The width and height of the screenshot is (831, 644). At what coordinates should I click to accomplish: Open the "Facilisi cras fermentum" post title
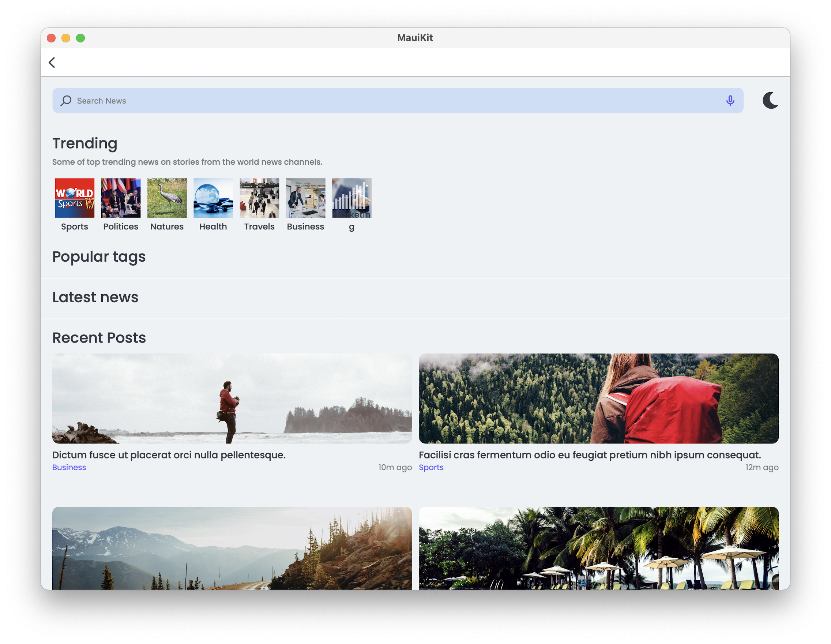tap(589, 455)
